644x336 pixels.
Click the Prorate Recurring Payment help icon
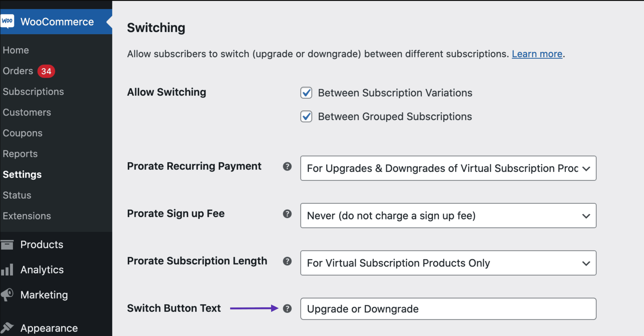click(288, 167)
